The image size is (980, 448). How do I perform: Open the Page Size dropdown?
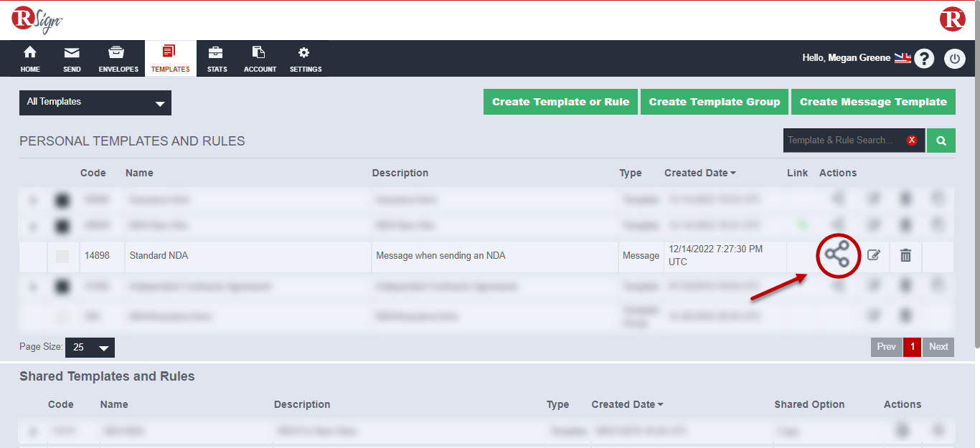[x=90, y=348]
